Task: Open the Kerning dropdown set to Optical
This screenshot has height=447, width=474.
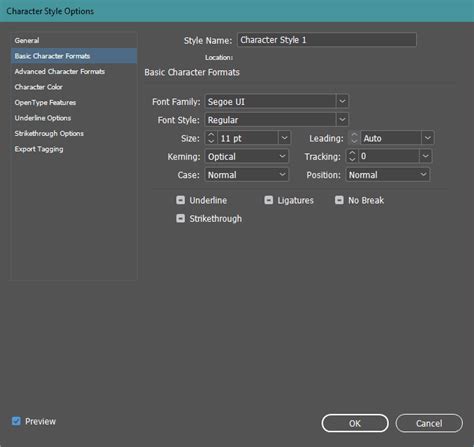Action: click(x=247, y=156)
